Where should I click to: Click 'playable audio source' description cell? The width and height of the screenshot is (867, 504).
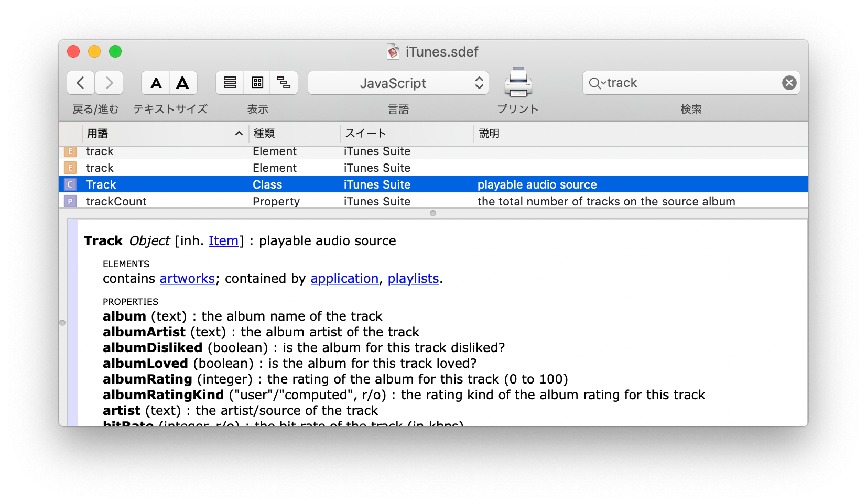(x=537, y=184)
